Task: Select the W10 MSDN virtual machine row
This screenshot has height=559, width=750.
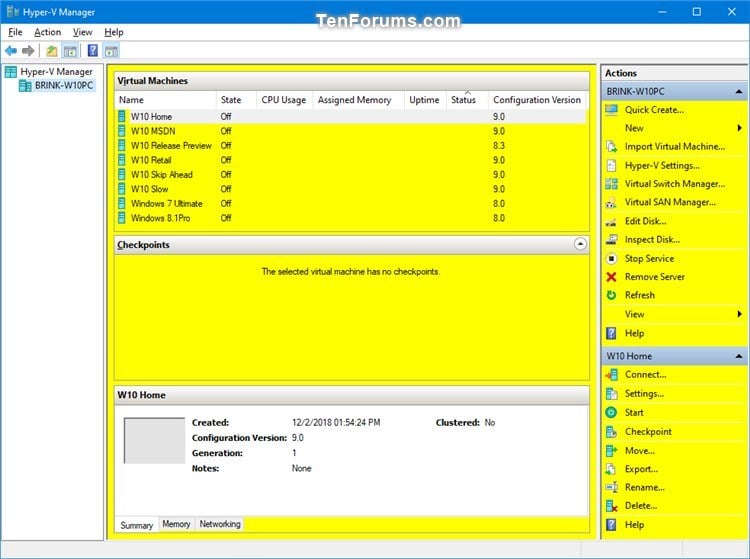Action: [352, 131]
